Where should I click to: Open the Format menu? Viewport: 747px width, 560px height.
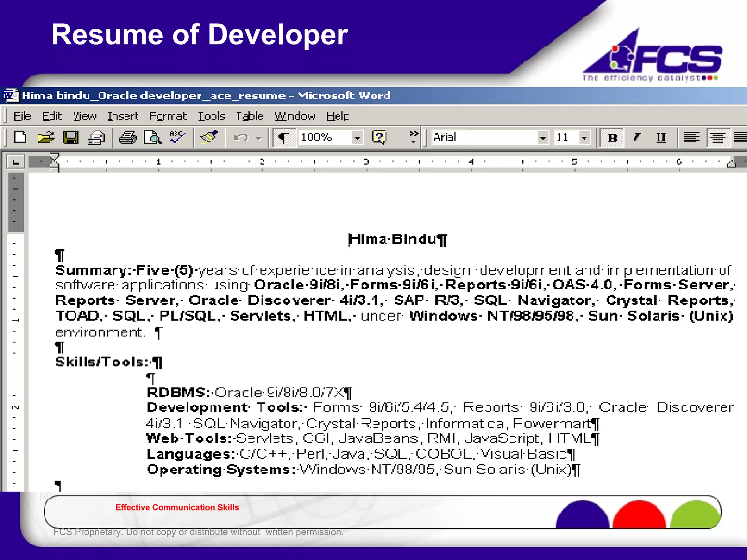[168, 116]
